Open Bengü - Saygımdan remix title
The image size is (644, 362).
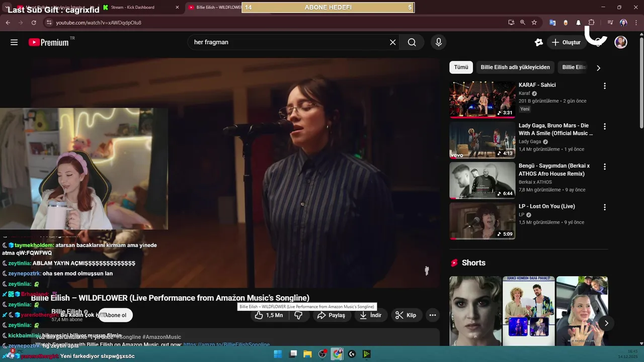554,170
